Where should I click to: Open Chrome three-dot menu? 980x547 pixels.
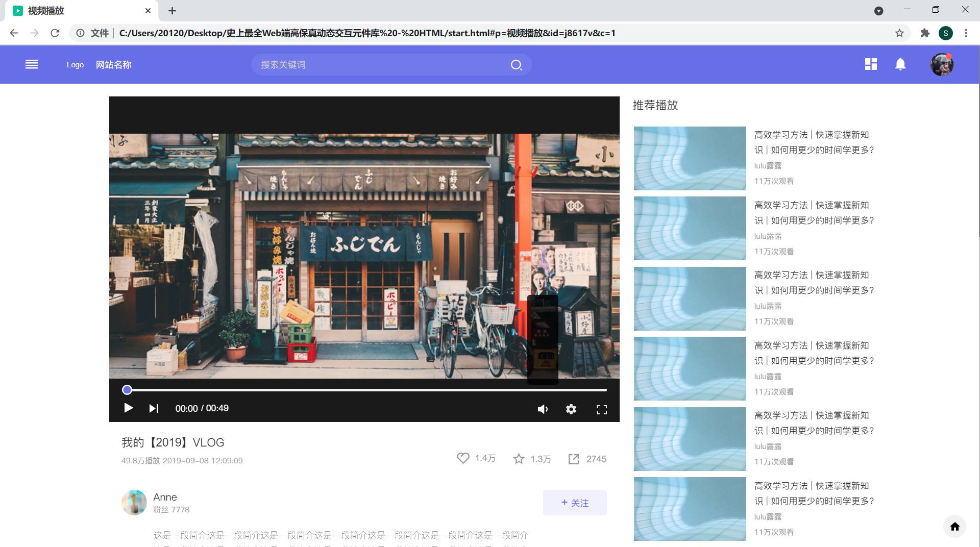966,33
